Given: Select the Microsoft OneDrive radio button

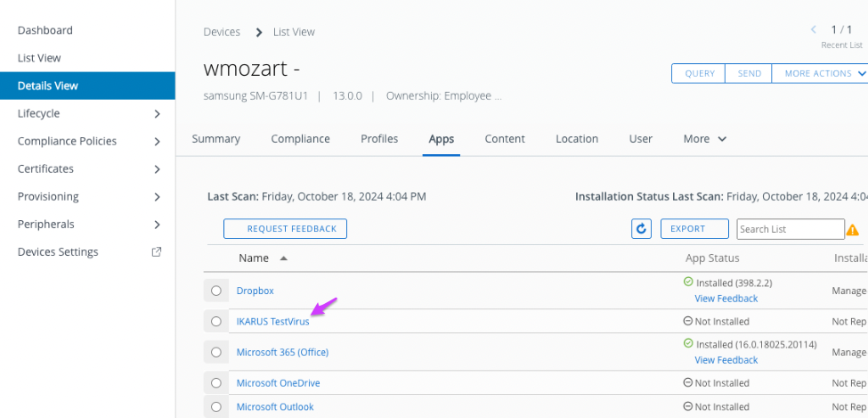Looking at the screenshot, I should coord(216,383).
